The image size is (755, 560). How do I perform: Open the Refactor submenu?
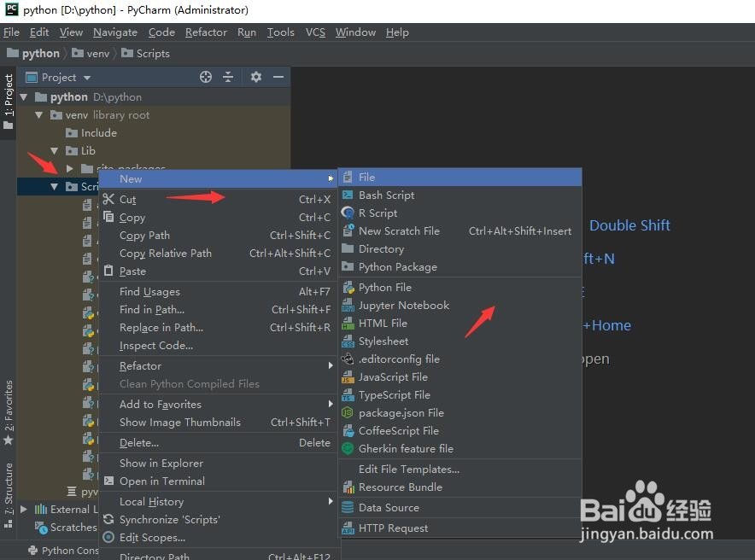click(x=219, y=365)
